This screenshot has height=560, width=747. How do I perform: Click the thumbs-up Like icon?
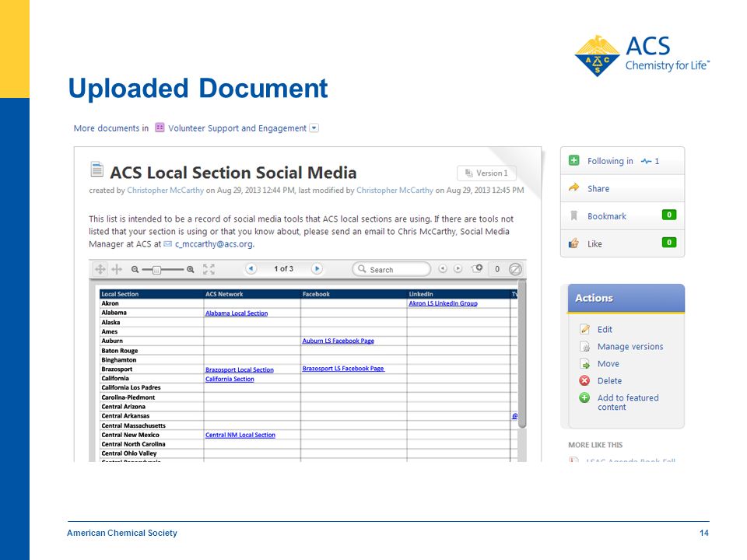(574, 243)
